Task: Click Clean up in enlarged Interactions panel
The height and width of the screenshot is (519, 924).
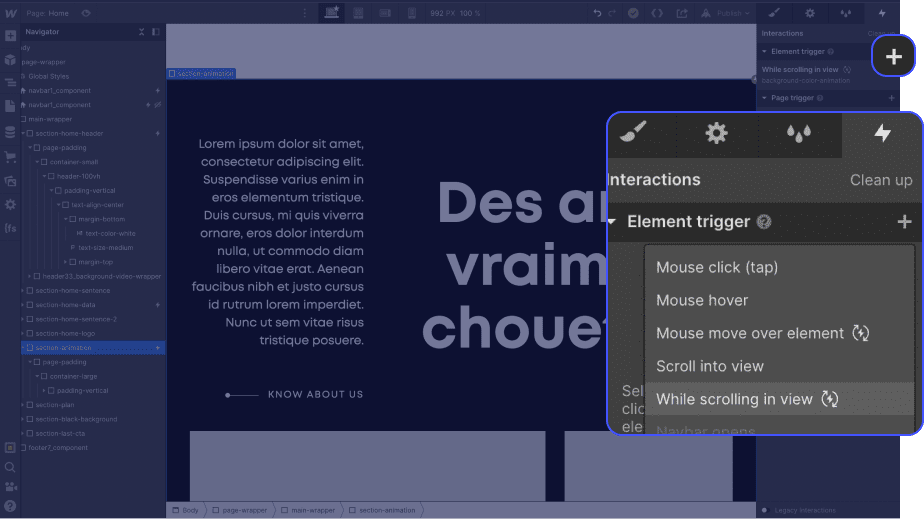Action: [880, 180]
